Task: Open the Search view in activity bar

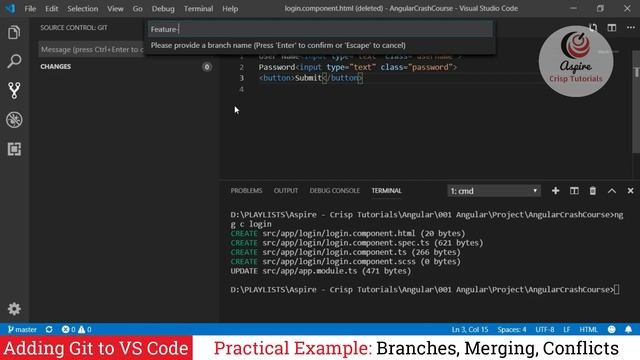Action: pos(14,61)
